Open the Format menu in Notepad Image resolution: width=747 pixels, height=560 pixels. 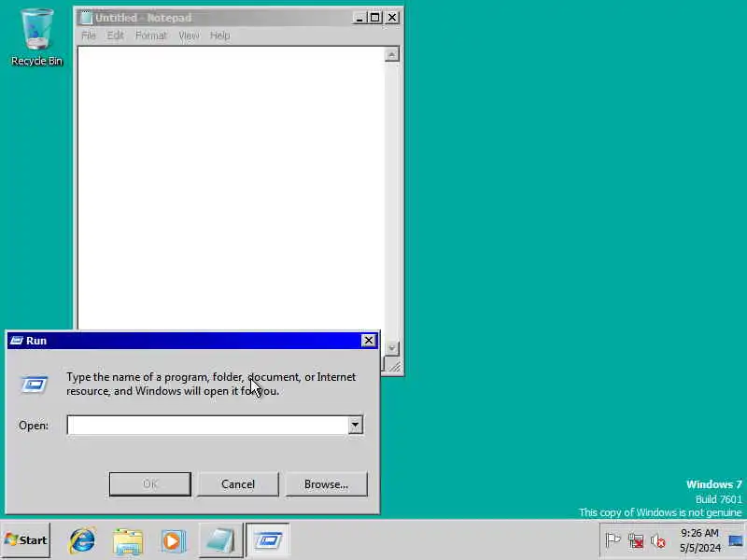click(x=150, y=35)
